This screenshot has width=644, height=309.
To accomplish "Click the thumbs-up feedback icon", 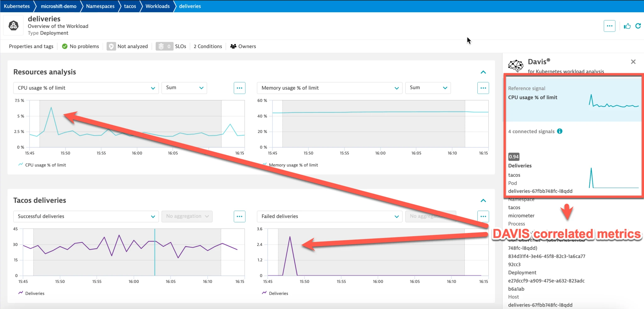I will [627, 26].
